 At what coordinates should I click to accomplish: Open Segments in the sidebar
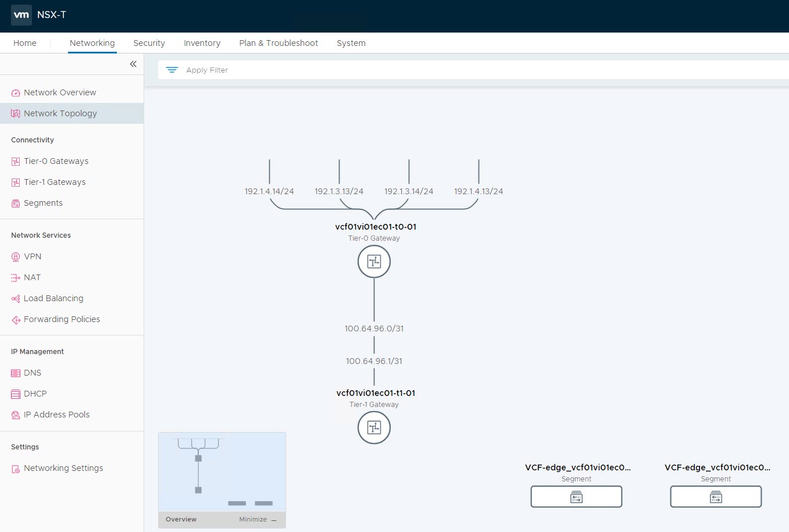point(43,203)
